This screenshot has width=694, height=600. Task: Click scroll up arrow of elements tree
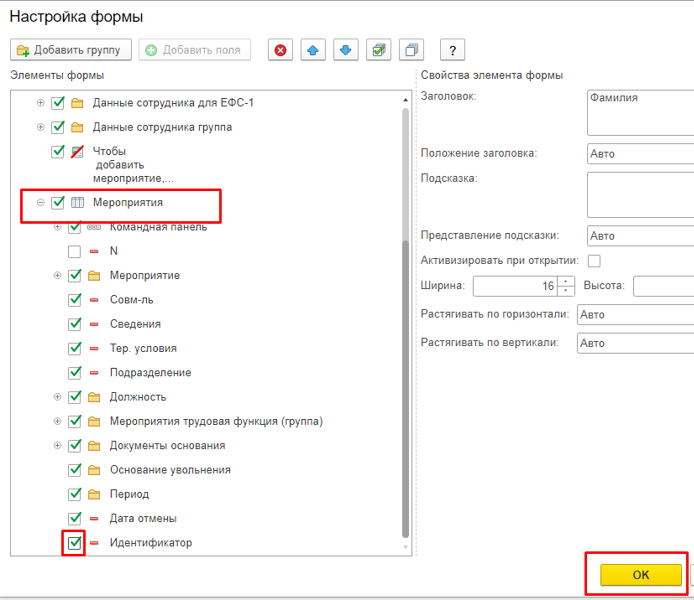pos(405,100)
